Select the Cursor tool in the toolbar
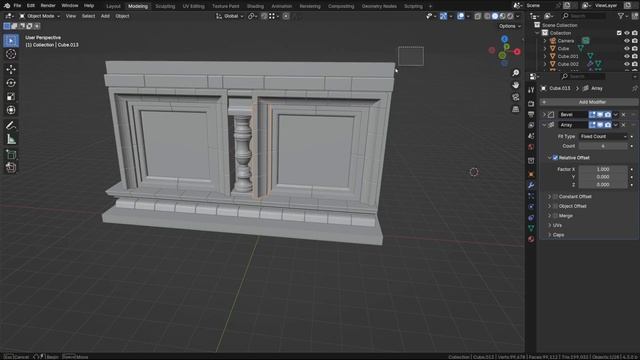The image size is (640, 360). click(x=11, y=54)
